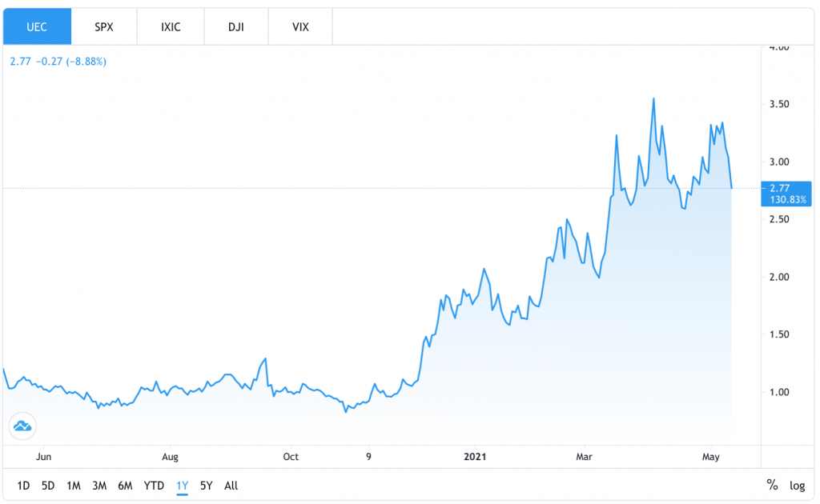Expand chart to 5Y range
820x504 pixels.
(207, 485)
